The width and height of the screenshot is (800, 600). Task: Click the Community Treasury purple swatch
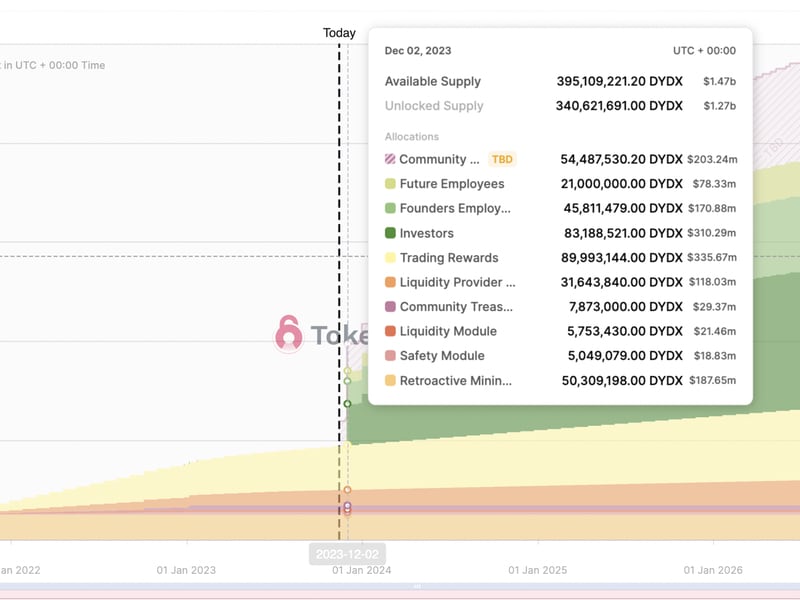pyautogui.click(x=390, y=307)
